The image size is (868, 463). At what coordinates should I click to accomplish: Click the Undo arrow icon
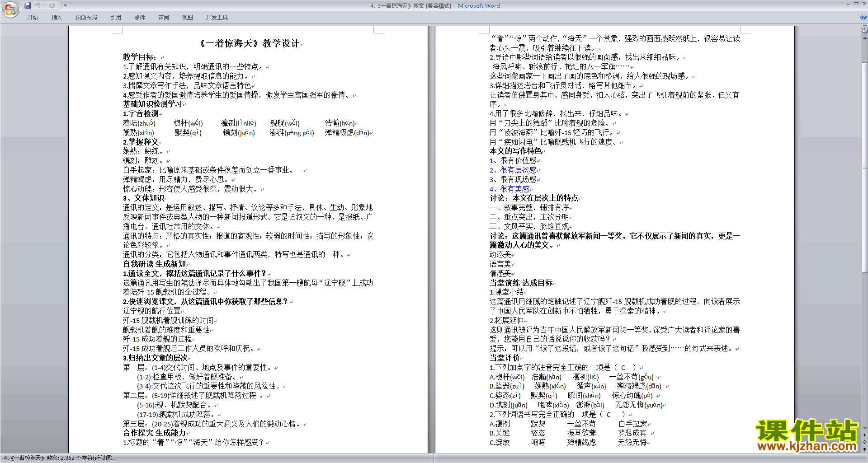pyautogui.click(x=38, y=5)
